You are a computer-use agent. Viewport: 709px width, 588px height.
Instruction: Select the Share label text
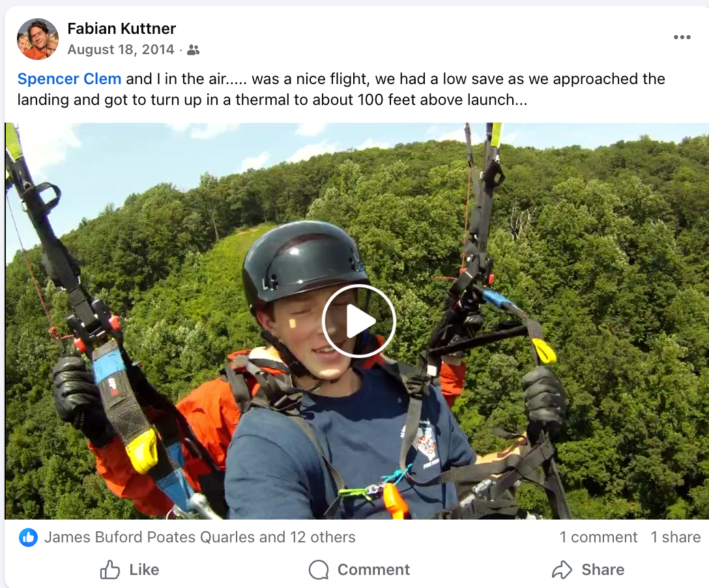tap(603, 570)
